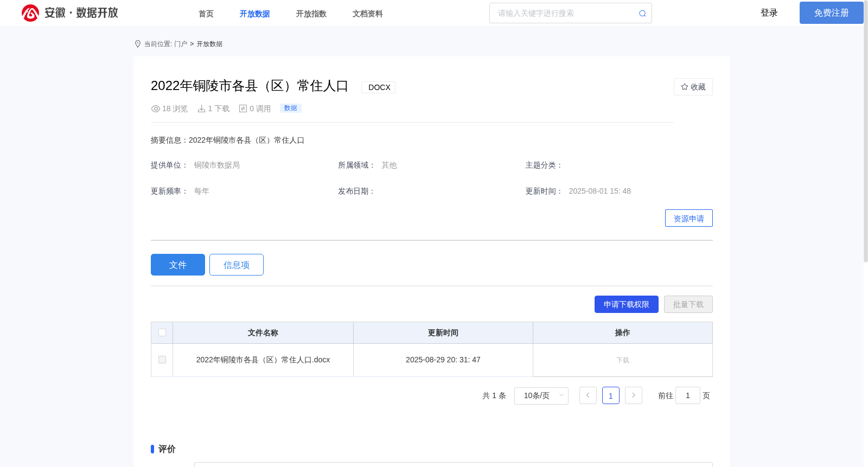Open the 开放指数 navigation item
This screenshot has width=868, height=467.
pyautogui.click(x=311, y=14)
